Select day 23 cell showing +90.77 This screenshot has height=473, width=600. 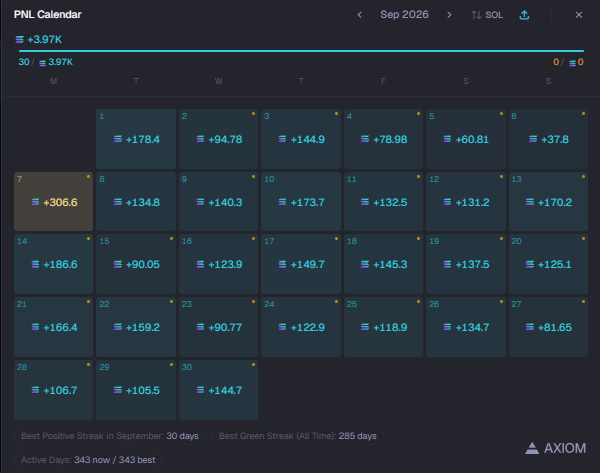click(x=218, y=327)
